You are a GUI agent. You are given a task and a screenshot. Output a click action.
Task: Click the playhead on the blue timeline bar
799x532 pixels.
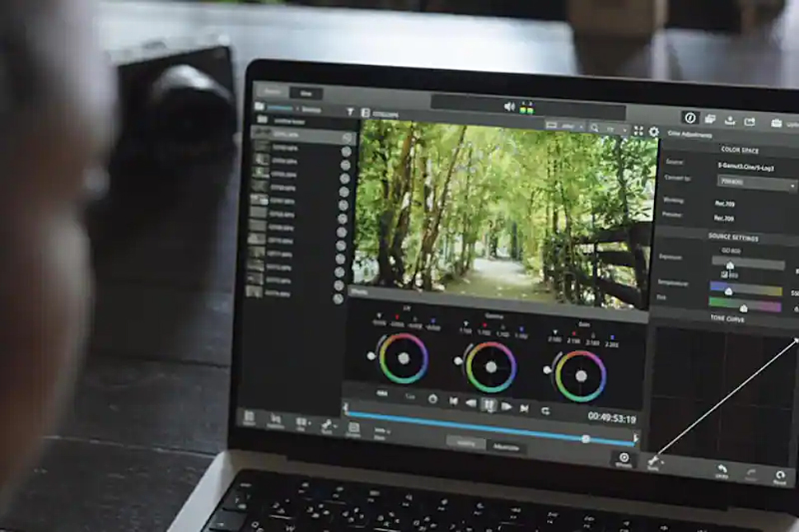point(586,439)
